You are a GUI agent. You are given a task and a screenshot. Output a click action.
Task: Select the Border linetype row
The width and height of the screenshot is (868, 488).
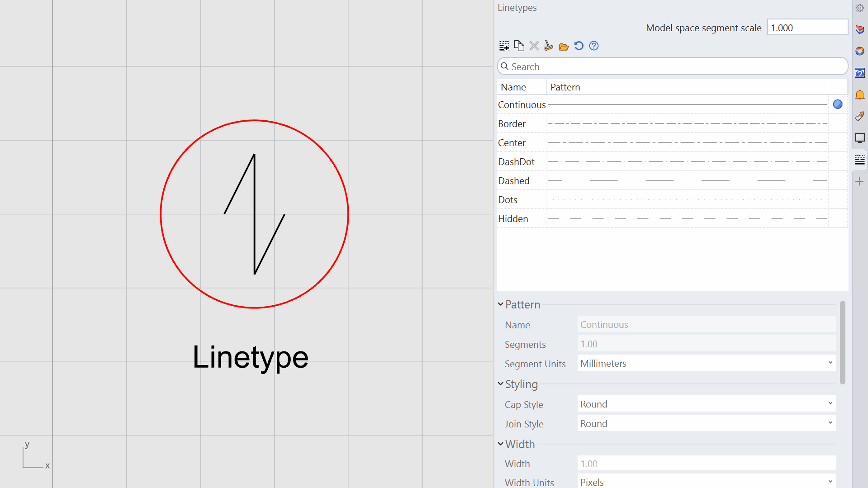(672, 123)
